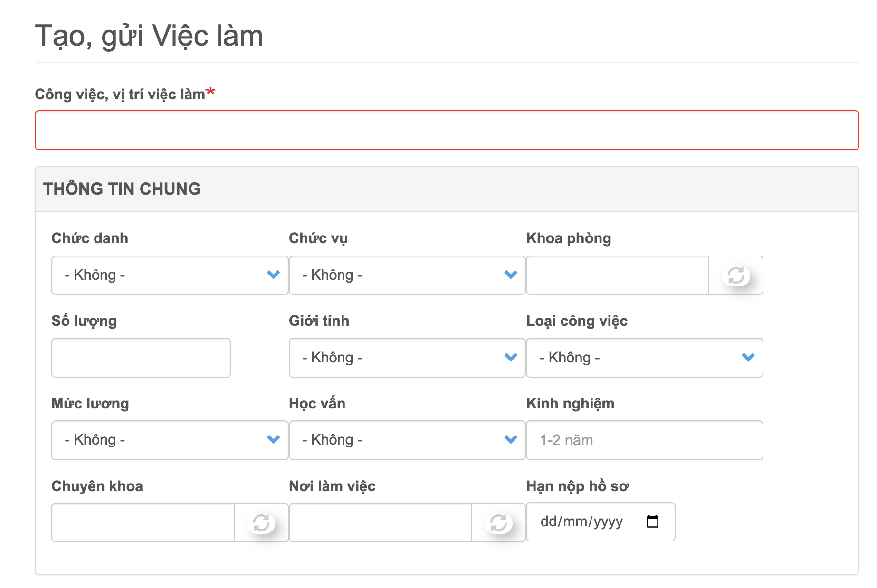Focus the Số lượng input field

click(141, 358)
